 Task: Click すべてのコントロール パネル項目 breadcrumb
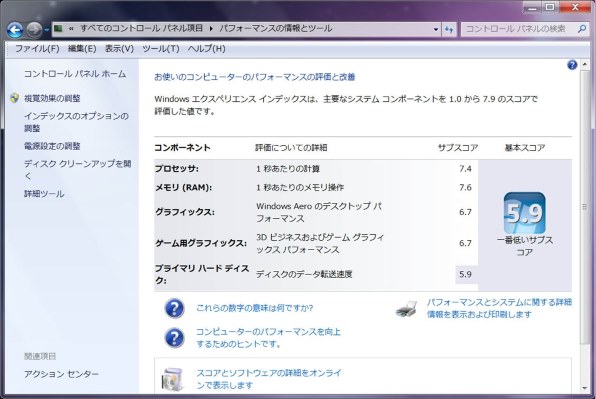pos(141,28)
